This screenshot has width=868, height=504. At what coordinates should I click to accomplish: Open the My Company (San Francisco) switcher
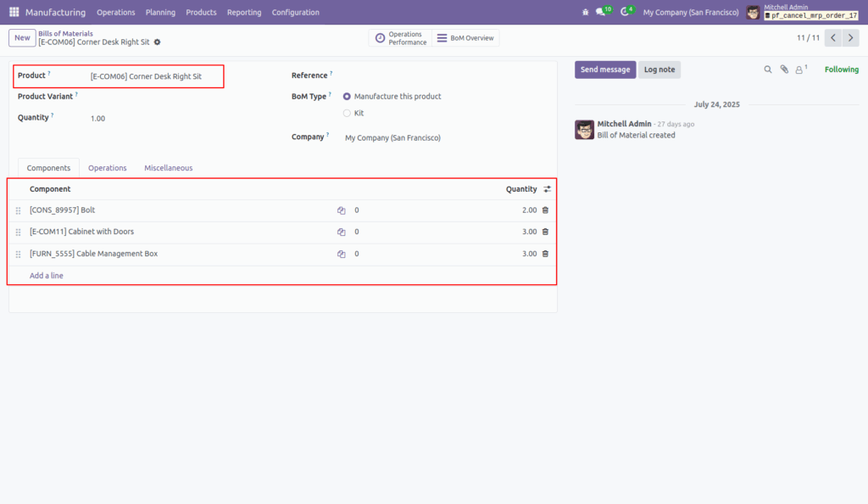click(690, 12)
